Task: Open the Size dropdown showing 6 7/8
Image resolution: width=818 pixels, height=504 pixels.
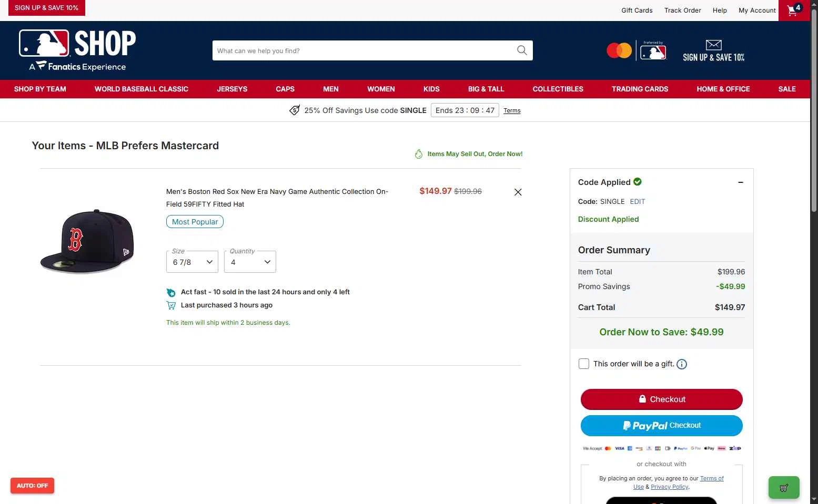Action: pos(192,262)
